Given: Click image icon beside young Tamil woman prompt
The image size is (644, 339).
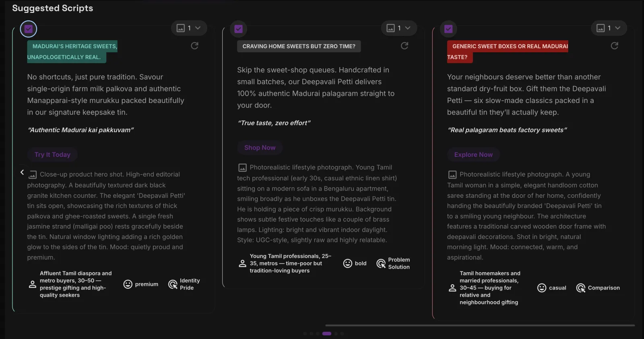Looking at the screenshot, I should pos(452,175).
